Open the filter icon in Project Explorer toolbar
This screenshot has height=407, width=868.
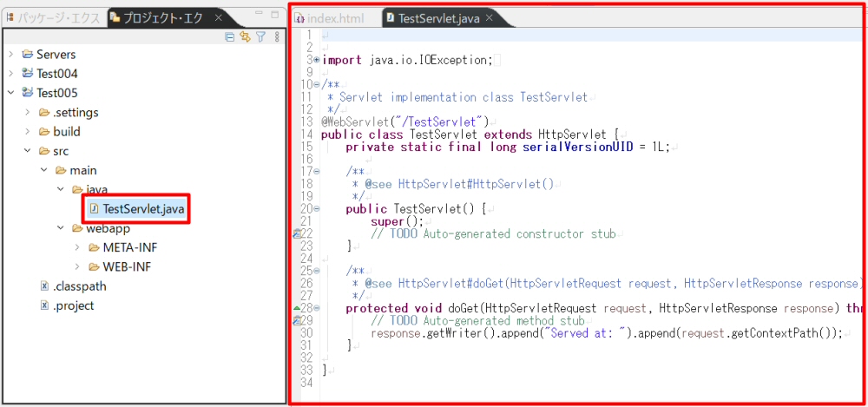click(x=260, y=37)
